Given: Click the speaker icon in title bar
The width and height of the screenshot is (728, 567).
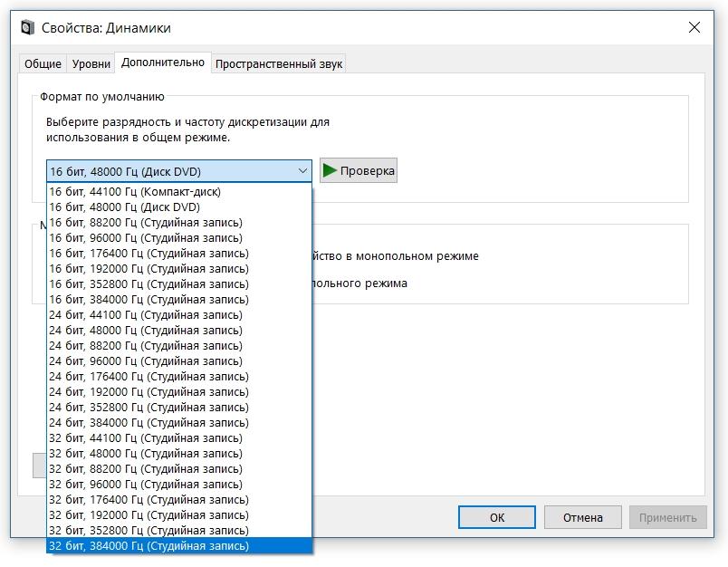Looking at the screenshot, I should 27,28.
